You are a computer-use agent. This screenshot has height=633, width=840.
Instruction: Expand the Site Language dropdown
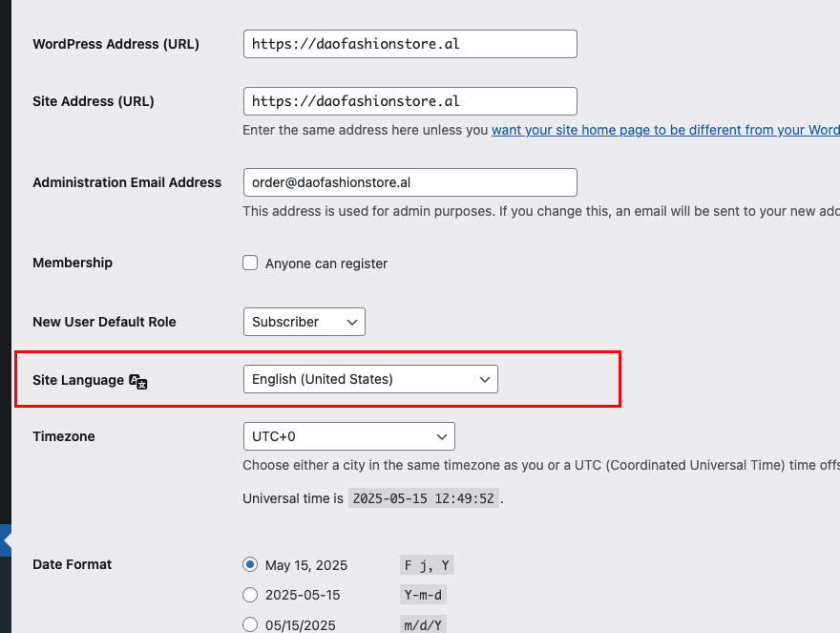pyautogui.click(x=370, y=379)
